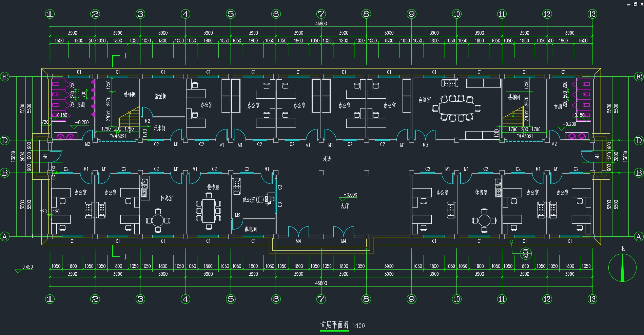The image size is (644, 335).
Task: Select the M3 door tag
Action: click(x=425, y=145)
